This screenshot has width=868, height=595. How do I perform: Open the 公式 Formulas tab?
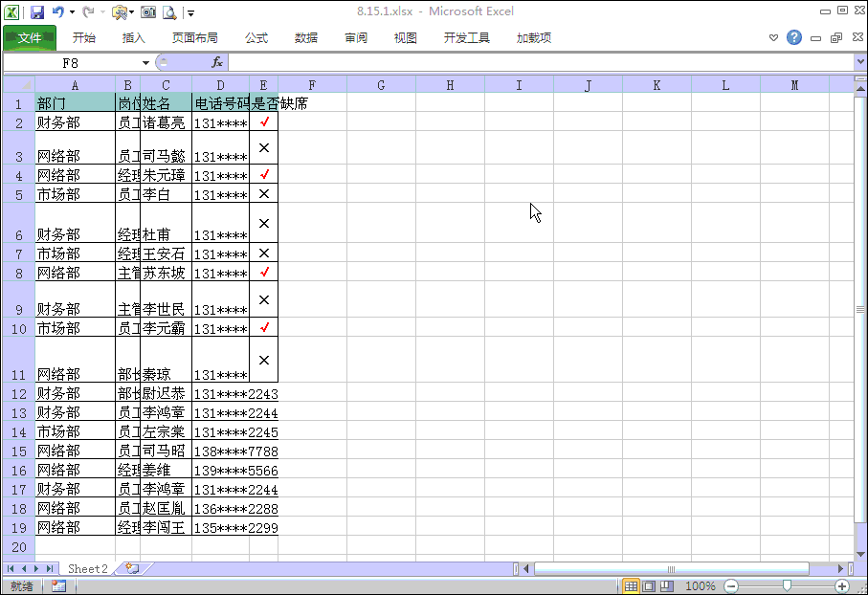point(256,37)
